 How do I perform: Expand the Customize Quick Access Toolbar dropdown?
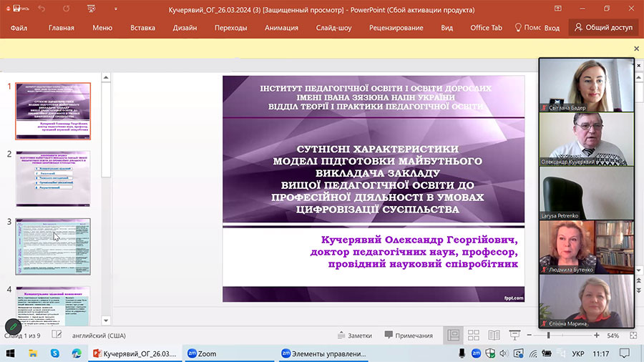click(114, 9)
